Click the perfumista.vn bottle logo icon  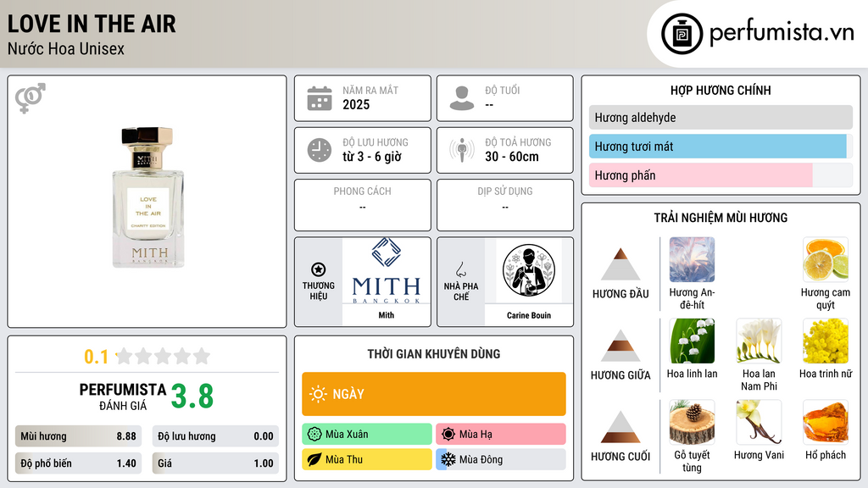click(682, 34)
